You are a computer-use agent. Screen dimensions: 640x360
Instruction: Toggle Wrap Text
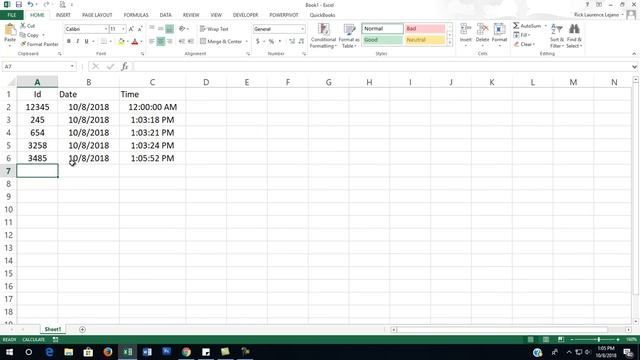tap(214, 29)
